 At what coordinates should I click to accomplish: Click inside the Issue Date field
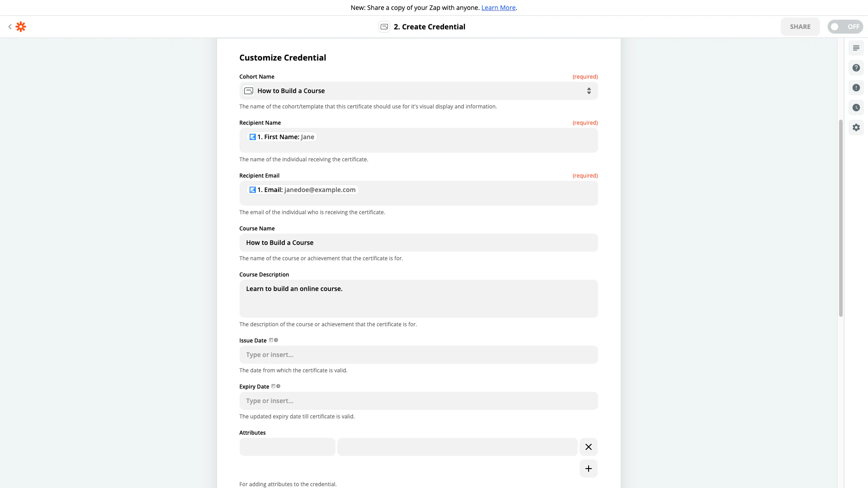click(x=418, y=355)
